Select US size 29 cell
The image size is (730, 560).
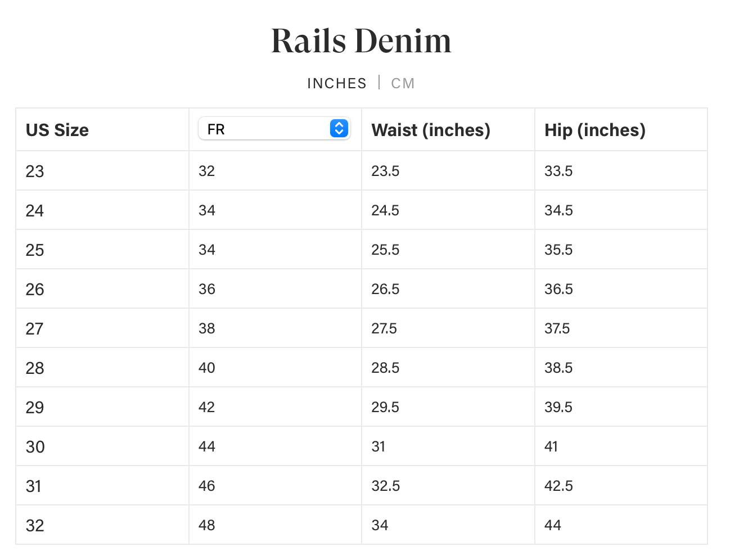(35, 408)
